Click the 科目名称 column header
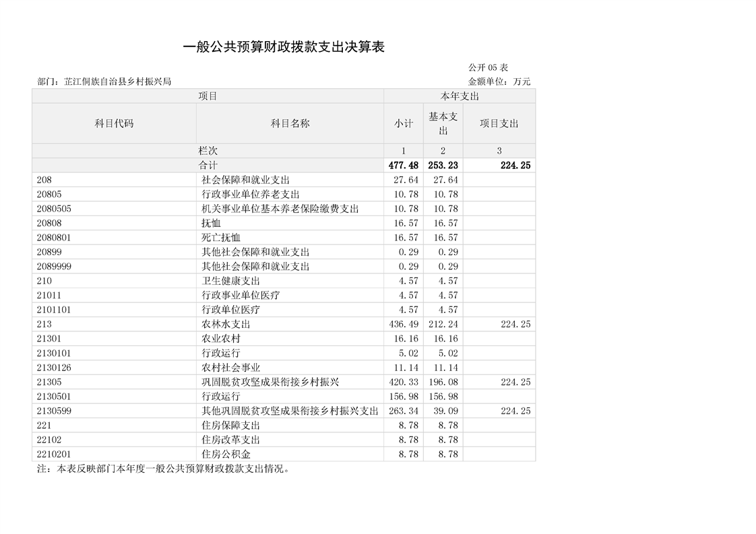This screenshot has width=756, height=534. point(290,123)
